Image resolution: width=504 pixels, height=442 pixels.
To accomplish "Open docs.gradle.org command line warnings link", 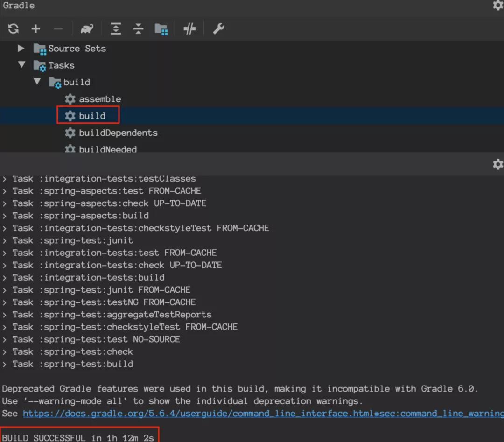I will point(263,414).
